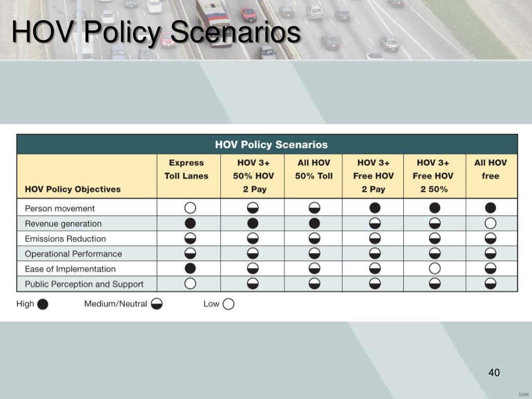Click the Revenue generation circle under All HOV 50% Toll
This screenshot has width=532, height=399.
click(x=314, y=223)
